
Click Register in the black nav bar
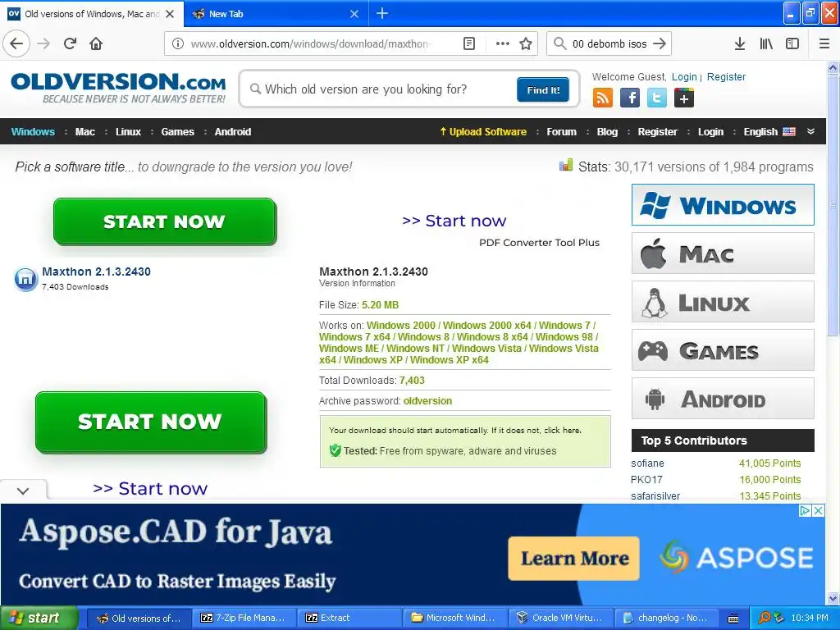657,132
